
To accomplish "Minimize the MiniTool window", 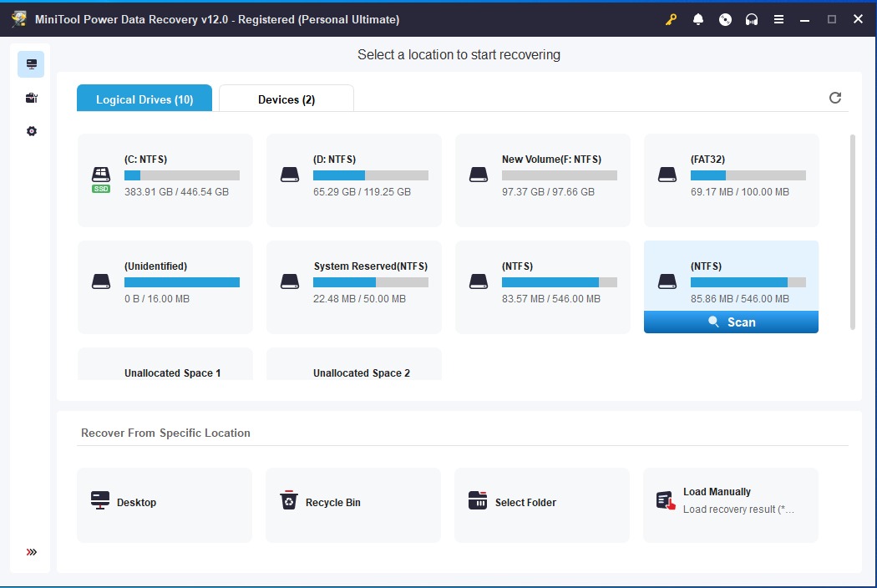I will coord(805,19).
